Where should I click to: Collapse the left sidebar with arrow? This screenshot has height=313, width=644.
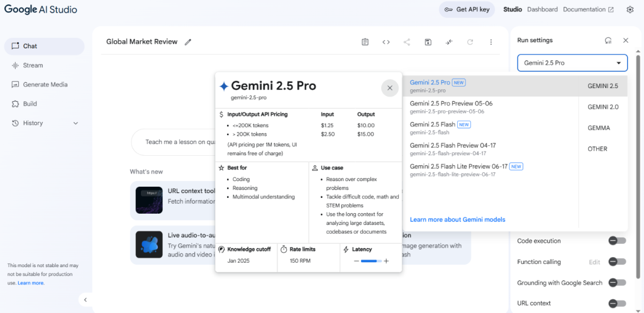click(86, 300)
